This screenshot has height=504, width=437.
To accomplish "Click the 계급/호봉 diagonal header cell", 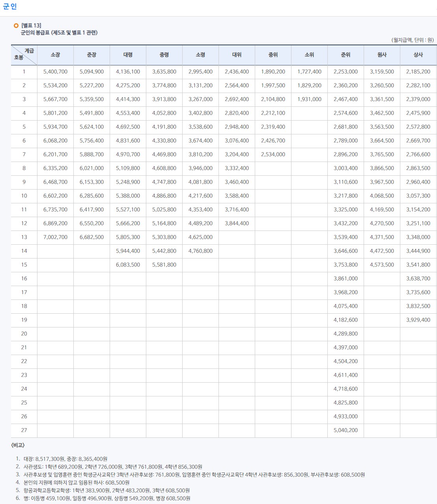I will pyautogui.click(x=24, y=55).
